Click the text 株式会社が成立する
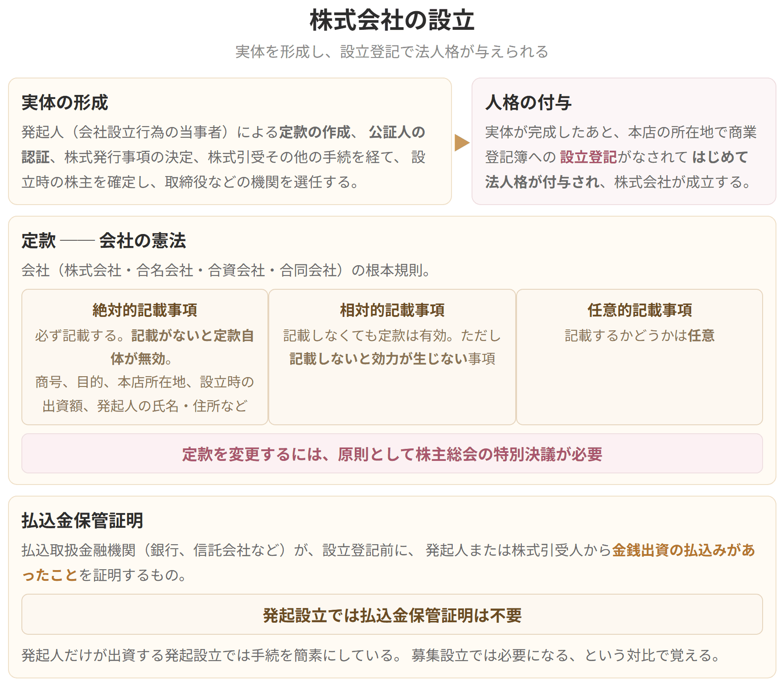Screen dimensions: 784x686 coord(683,182)
